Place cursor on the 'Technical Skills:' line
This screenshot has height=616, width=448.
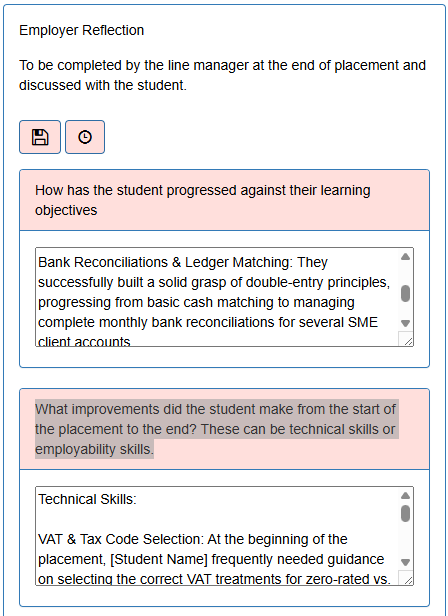tap(87, 499)
